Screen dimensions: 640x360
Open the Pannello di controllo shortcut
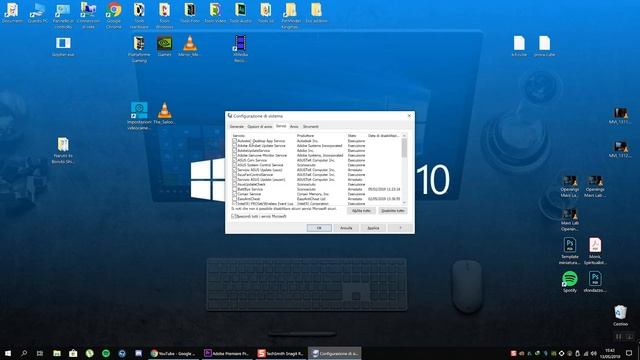[63, 16]
